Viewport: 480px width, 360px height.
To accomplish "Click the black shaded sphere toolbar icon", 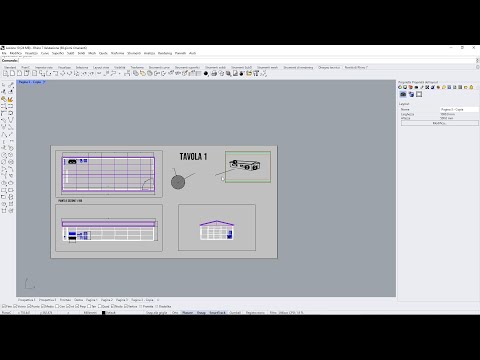I will pyautogui.click(x=206, y=74).
